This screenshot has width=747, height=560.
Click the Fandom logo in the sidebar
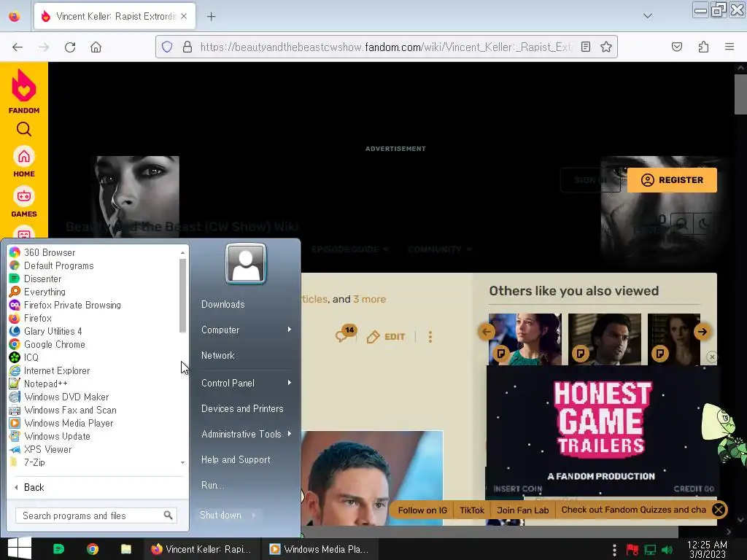pyautogui.click(x=24, y=91)
